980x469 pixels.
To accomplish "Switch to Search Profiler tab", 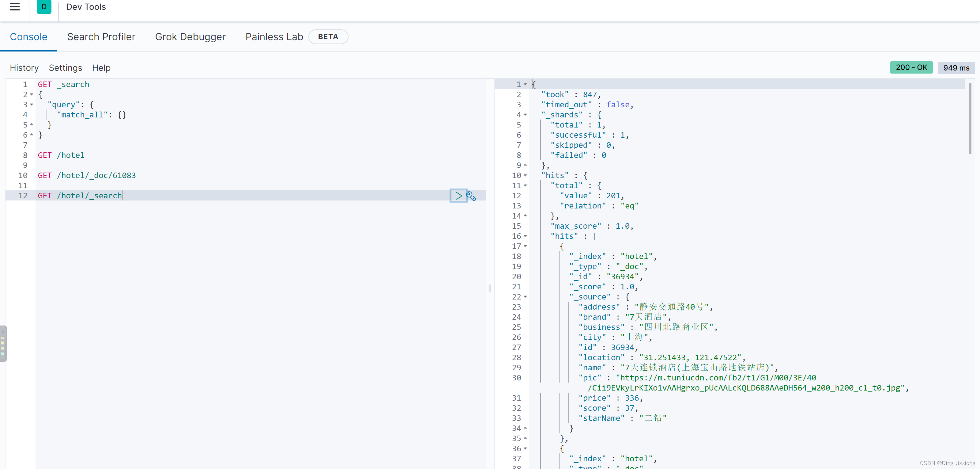I will tap(101, 36).
